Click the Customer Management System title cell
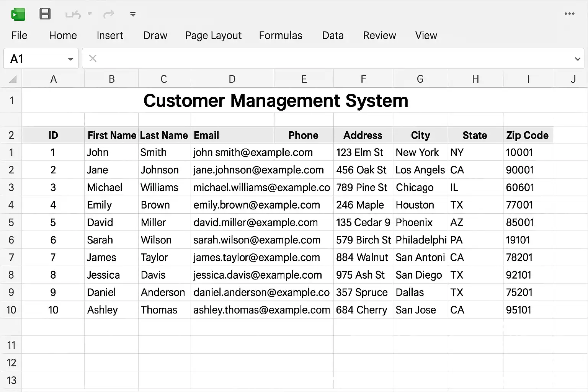 coord(276,101)
